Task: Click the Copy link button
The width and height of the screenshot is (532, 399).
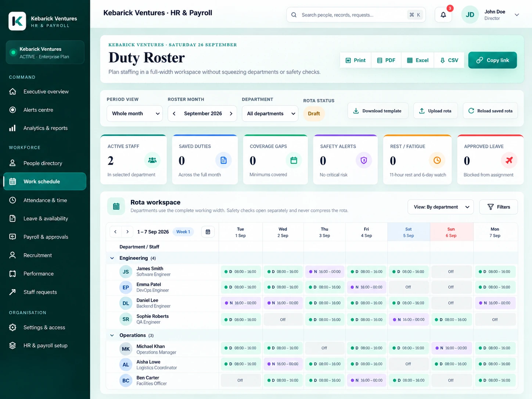Action: (492, 60)
